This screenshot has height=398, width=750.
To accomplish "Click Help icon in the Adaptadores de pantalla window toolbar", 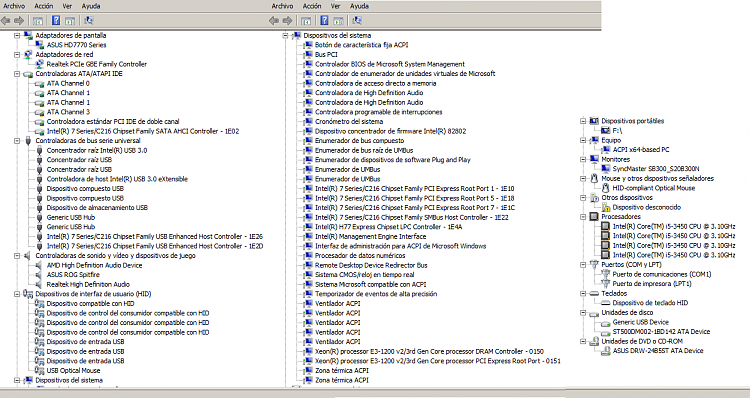I will coord(56,21).
